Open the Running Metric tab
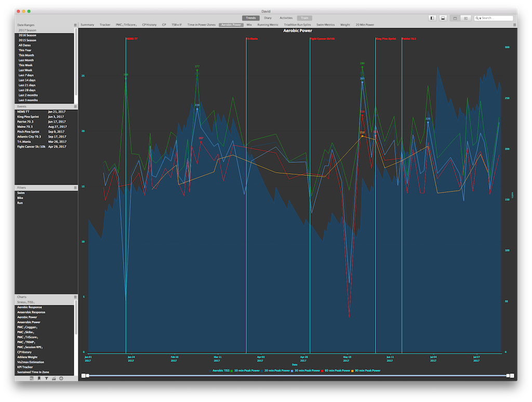532x402 pixels. [268, 25]
